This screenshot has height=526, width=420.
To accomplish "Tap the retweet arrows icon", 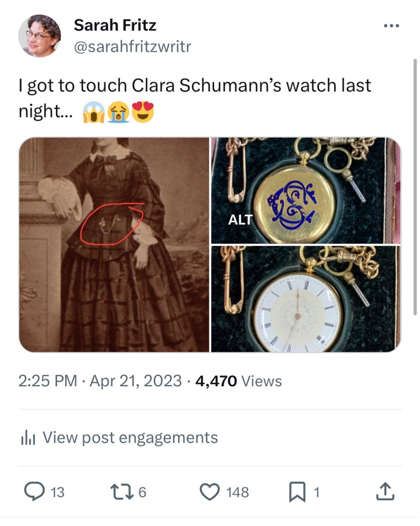I will click(x=123, y=492).
